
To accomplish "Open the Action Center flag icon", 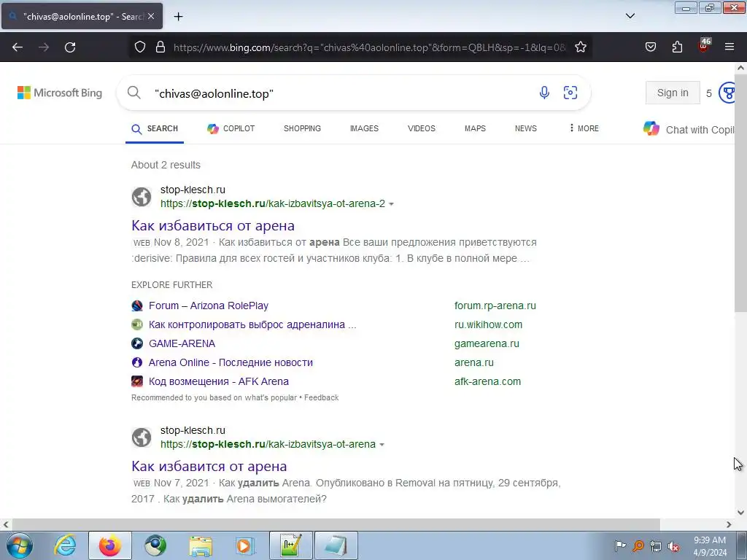I will tap(620, 547).
